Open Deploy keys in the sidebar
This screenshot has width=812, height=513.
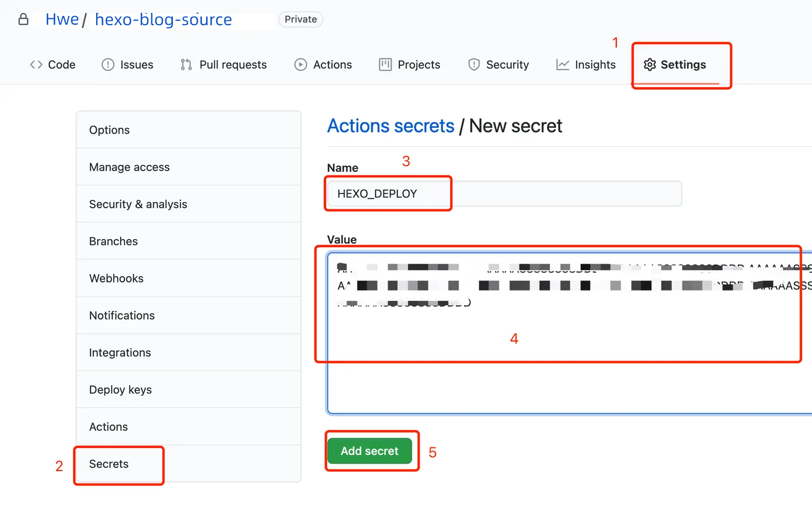[x=120, y=390]
